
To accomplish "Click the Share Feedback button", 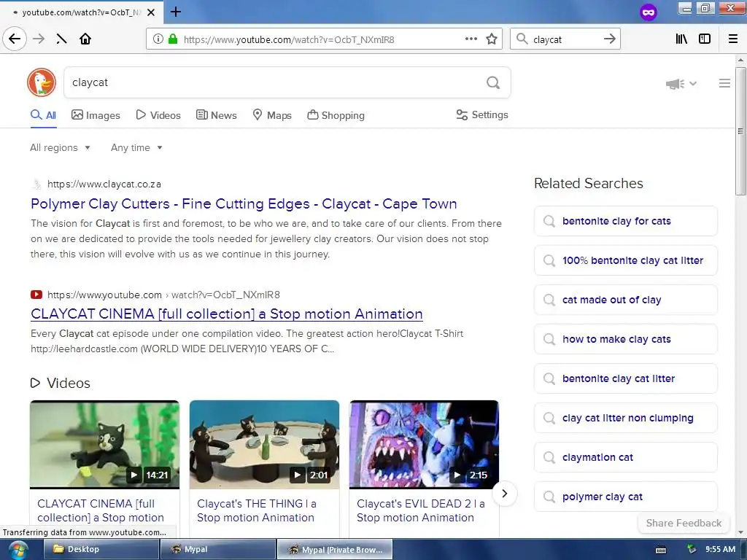I will 684,523.
